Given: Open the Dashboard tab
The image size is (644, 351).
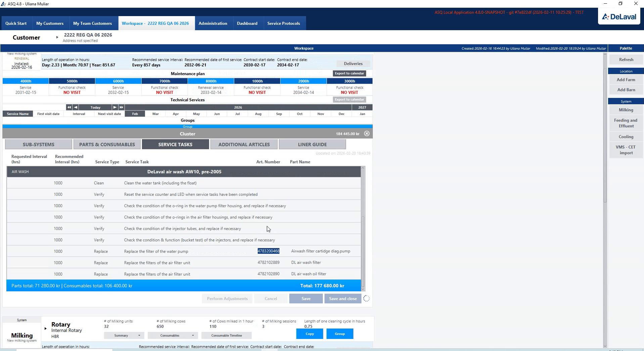Looking at the screenshot, I should [247, 23].
